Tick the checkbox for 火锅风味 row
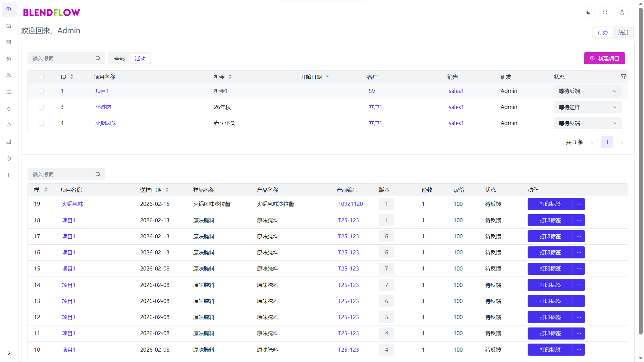The height and width of the screenshot is (362, 644). [x=41, y=123]
